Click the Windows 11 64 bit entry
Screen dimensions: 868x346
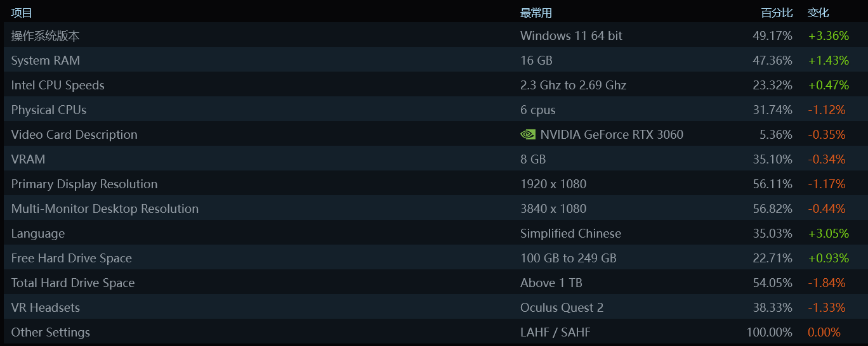click(x=571, y=35)
